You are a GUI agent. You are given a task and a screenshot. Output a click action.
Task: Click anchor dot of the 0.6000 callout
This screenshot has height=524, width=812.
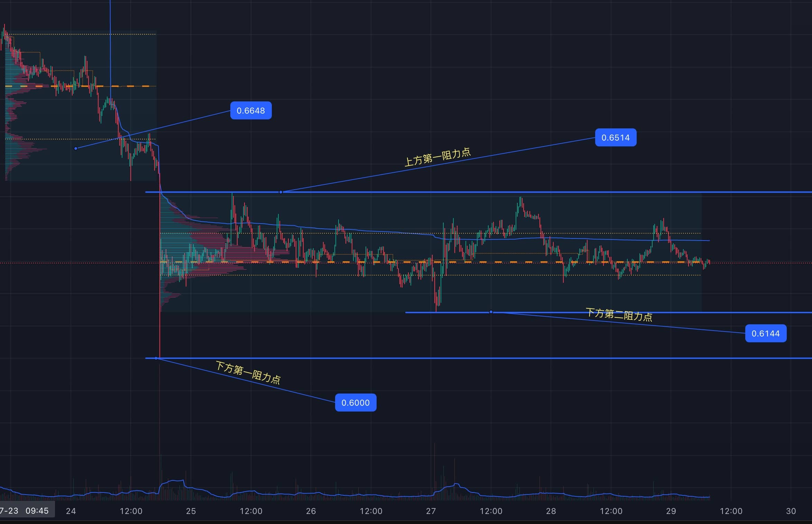tap(156, 358)
